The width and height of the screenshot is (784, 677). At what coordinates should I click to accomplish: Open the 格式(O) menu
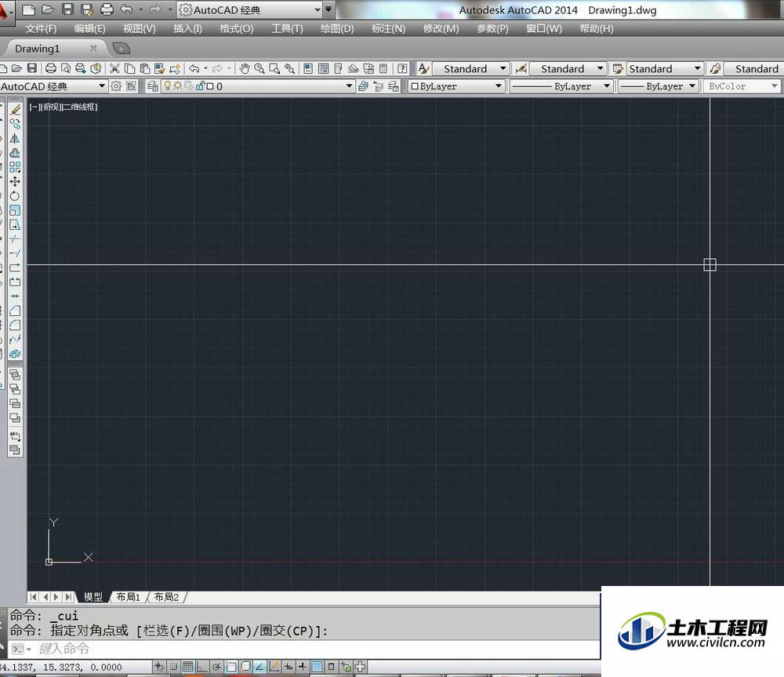click(x=237, y=28)
